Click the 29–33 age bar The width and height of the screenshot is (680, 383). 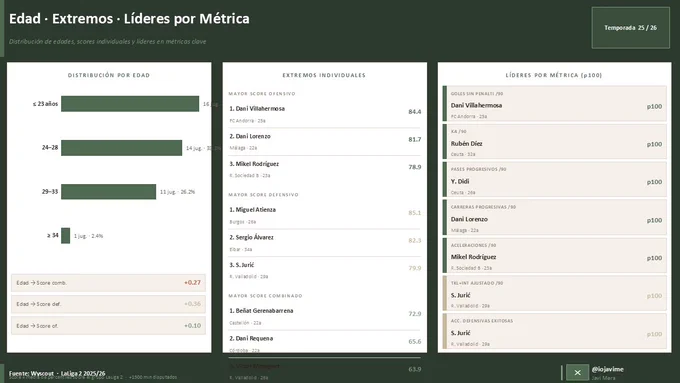pos(108,192)
